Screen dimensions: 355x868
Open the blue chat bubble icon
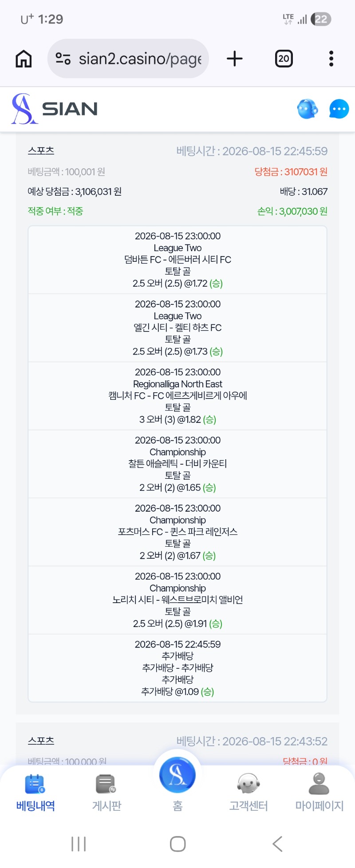[x=339, y=109]
